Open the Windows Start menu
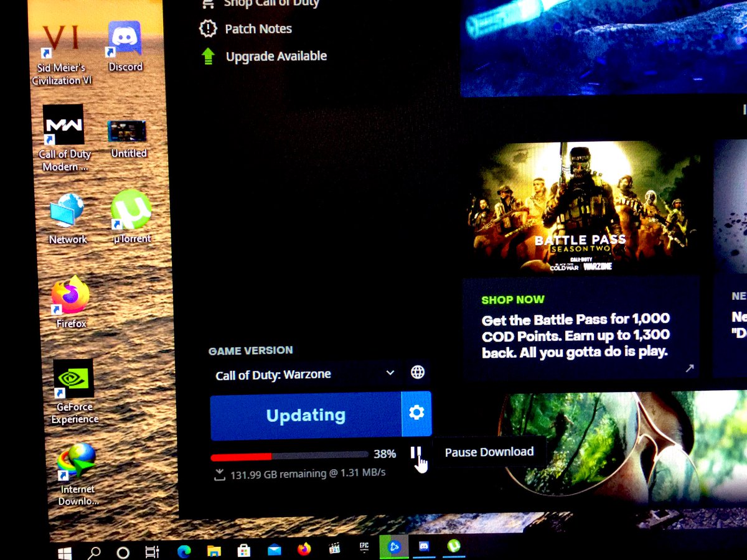The height and width of the screenshot is (560, 747). click(65, 553)
